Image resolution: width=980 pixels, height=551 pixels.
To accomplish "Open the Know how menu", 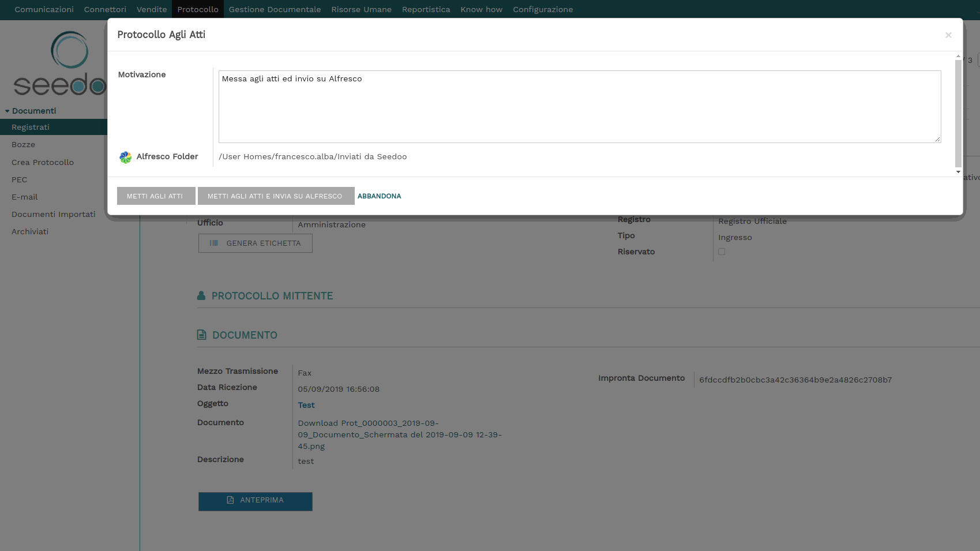I will 482,9.
